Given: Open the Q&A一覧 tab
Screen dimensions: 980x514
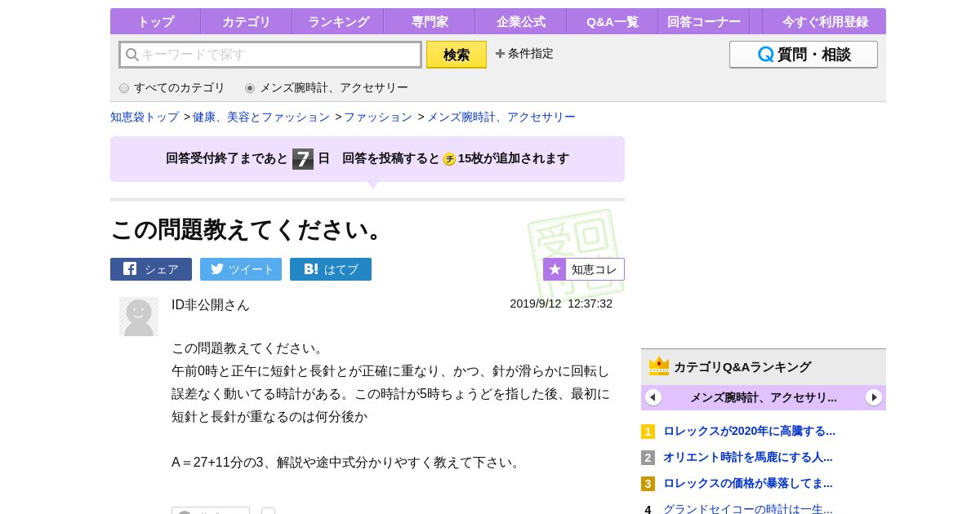Looking at the screenshot, I should [612, 21].
